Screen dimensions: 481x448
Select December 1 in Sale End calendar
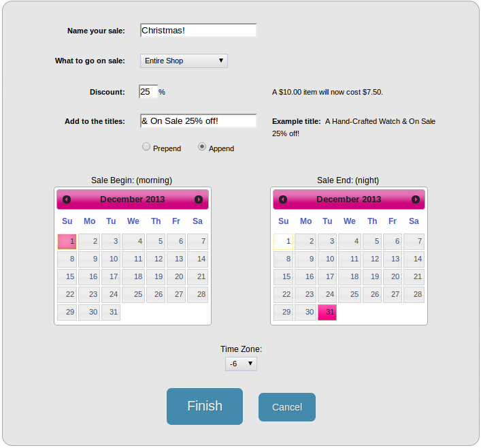pos(283,241)
